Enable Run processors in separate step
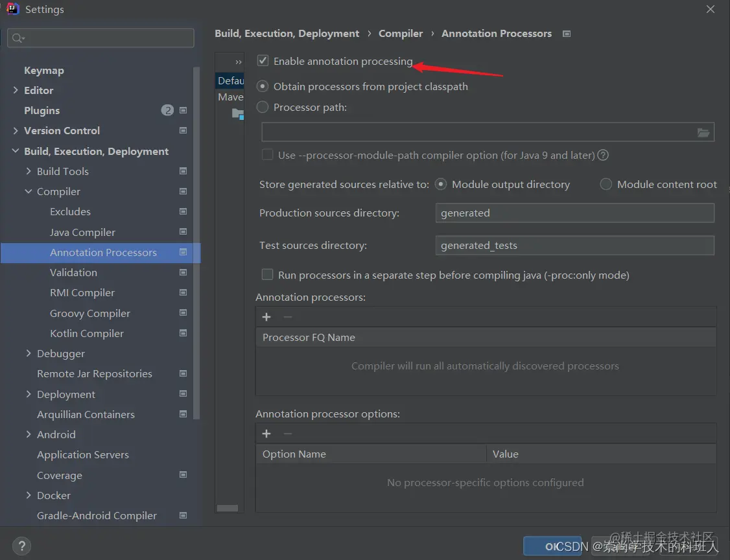 pyautogui.click(x=267, y=275)
